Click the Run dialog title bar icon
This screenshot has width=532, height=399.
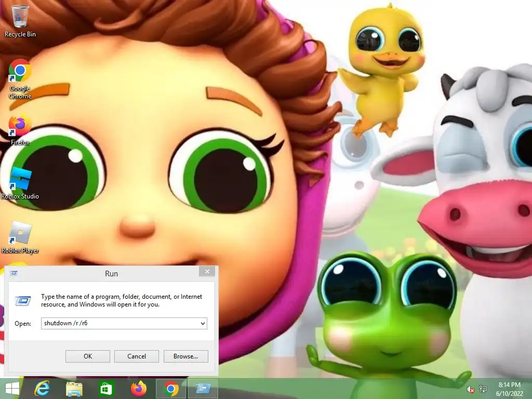[x=14, y=273]
